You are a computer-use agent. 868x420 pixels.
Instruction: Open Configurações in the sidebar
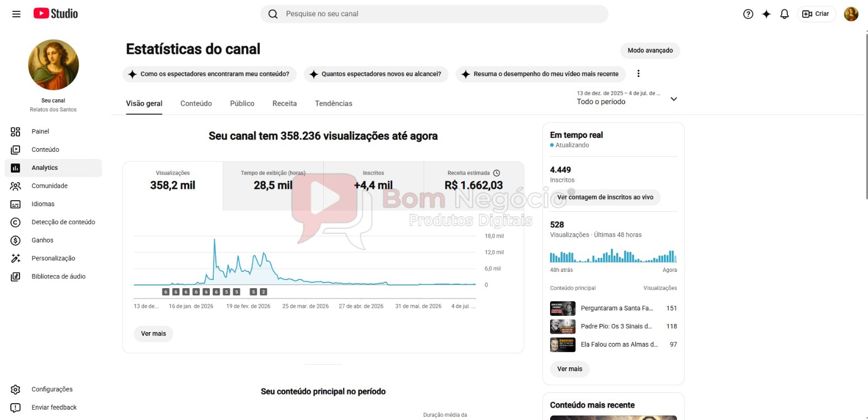[53, 390]
